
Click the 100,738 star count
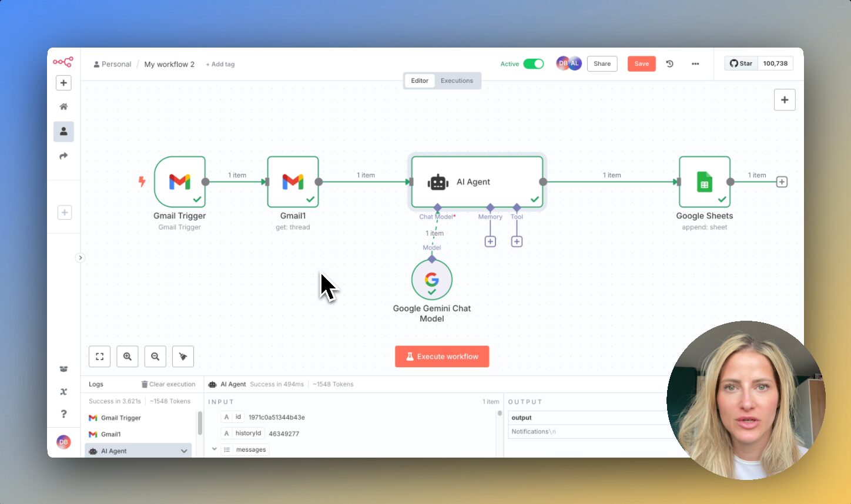point(775,63)
